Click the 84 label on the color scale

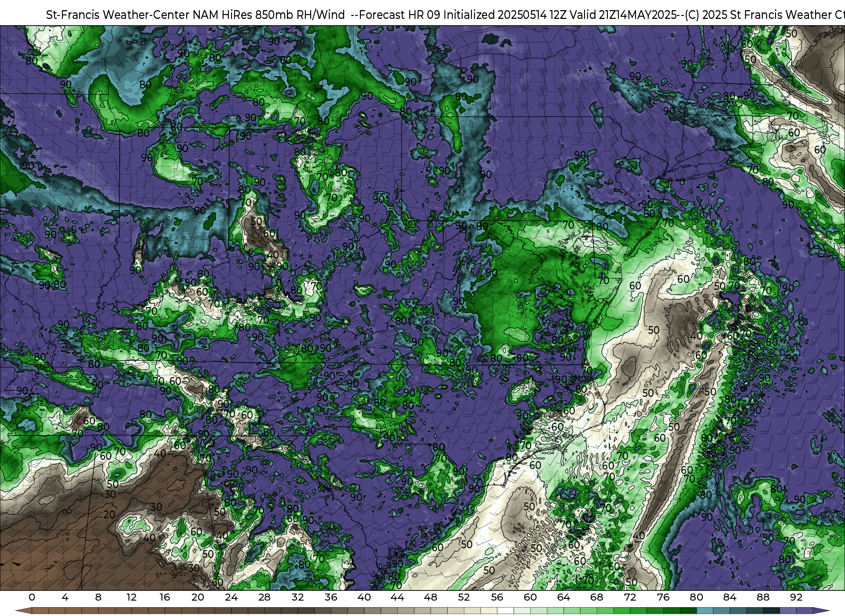click(x=730, y=597)
